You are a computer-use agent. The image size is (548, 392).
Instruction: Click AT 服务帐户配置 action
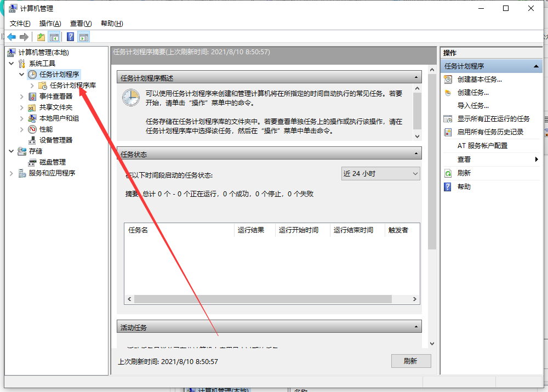click(482, 146)
